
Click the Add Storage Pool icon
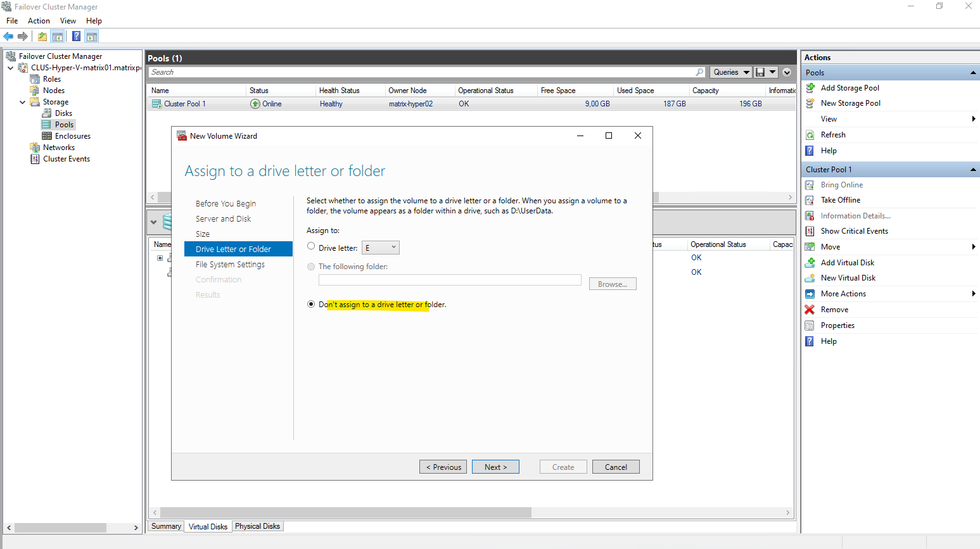click(x=810, y=88)
